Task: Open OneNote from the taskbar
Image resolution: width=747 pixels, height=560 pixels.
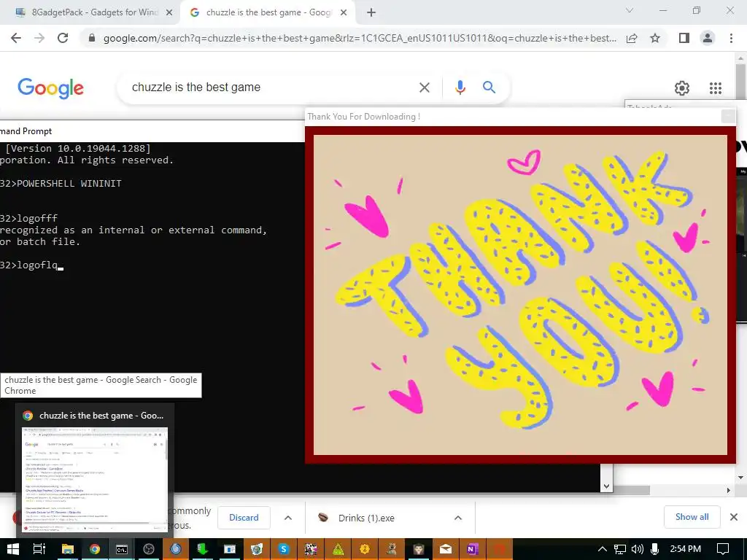Action: point(473,549)
